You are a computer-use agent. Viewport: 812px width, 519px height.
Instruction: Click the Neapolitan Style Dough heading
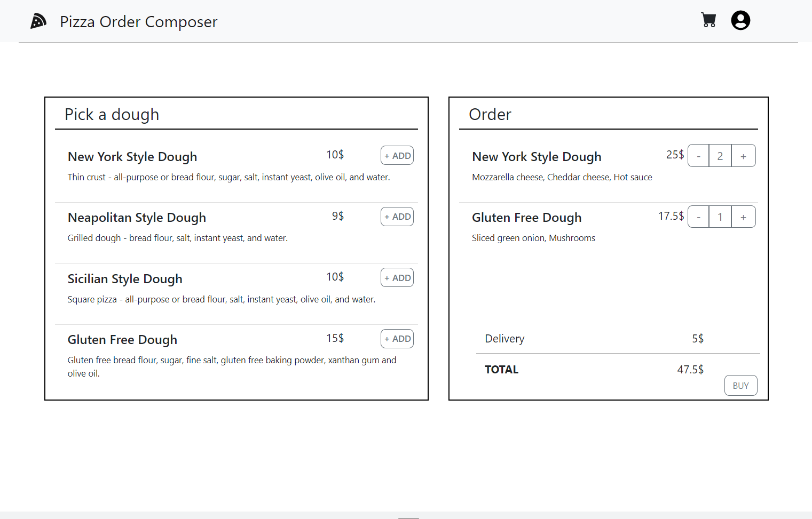tap(137, 218)
